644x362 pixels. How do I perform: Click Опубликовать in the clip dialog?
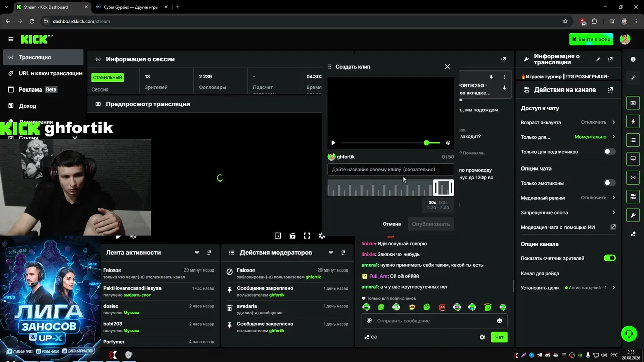pyautogui.click(x=431, y=224)
